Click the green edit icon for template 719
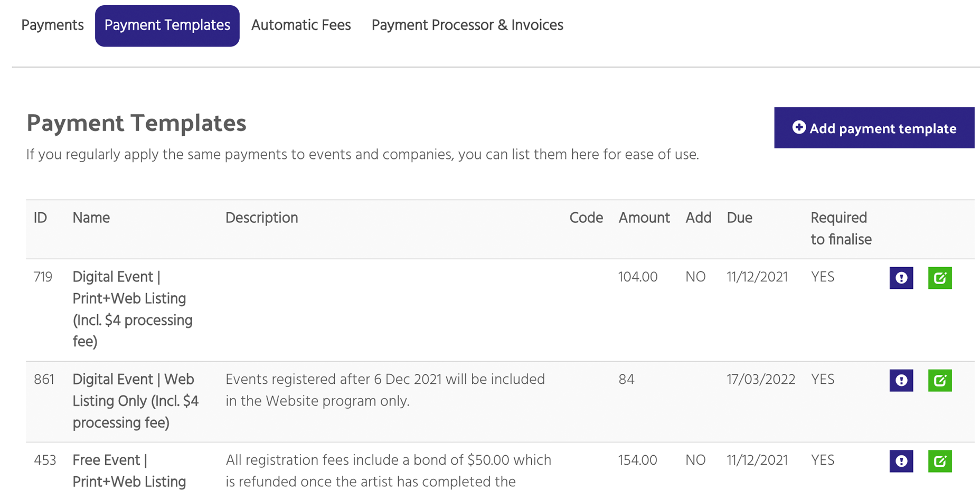Image resolution: width=980 pixels, height=490 pixels. 940,278
